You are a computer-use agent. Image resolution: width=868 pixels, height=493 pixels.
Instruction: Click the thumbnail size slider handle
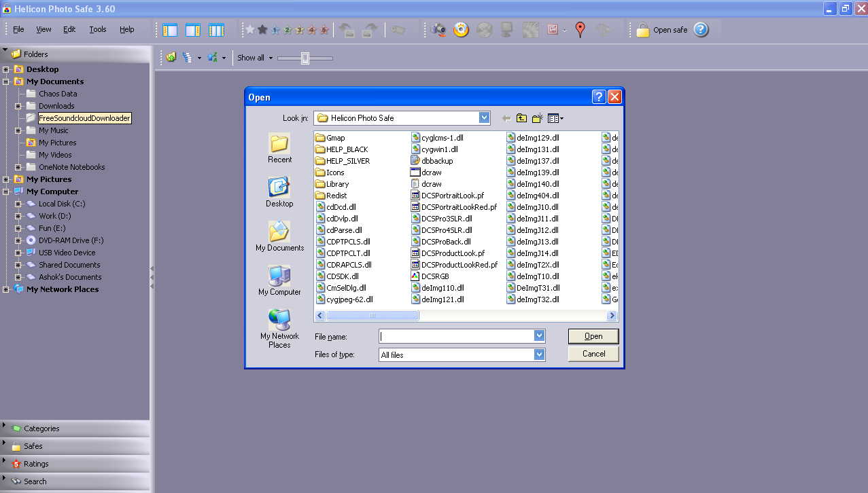(x=305, y=58)
